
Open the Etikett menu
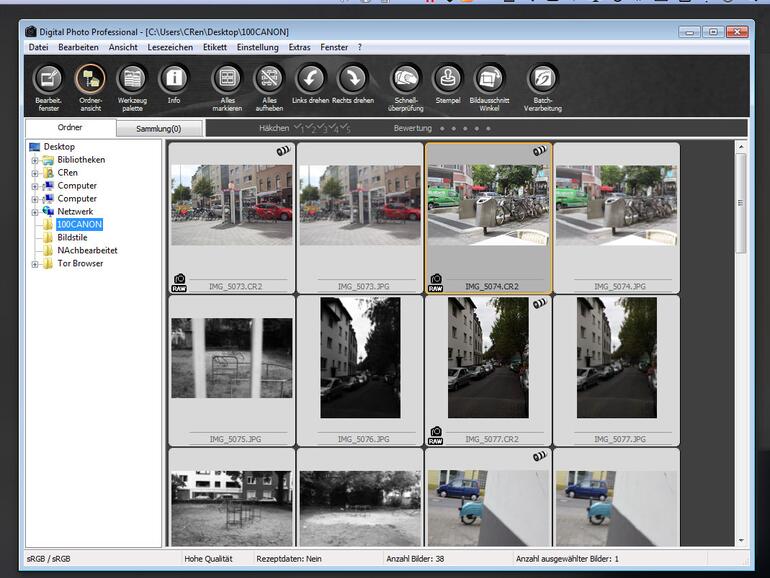click(x=215, y=47)
